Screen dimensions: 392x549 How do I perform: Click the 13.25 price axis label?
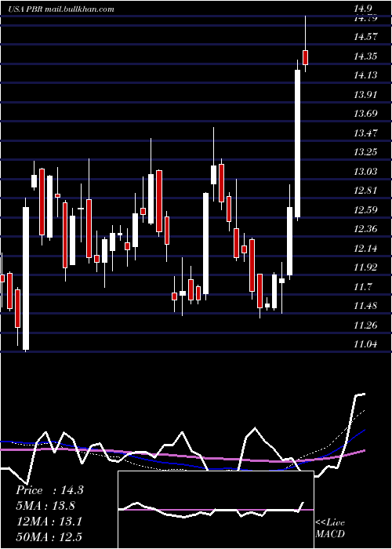pos(365,152)
